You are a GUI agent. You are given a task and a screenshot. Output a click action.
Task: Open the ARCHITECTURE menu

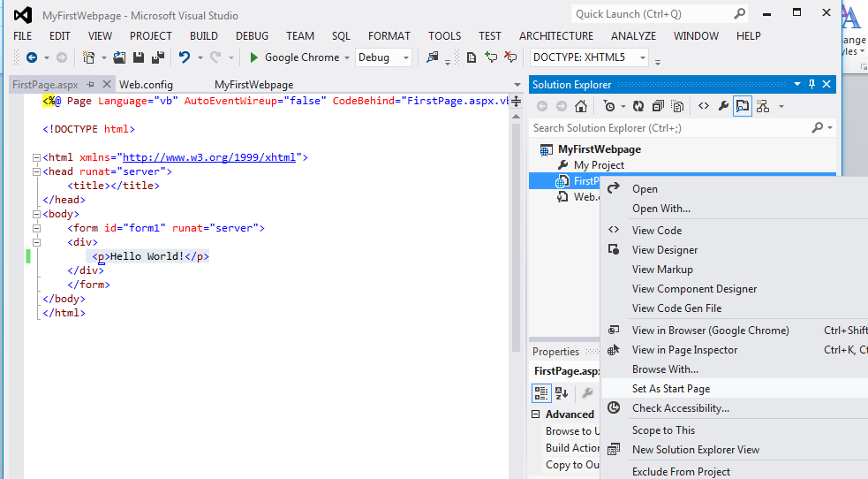pyautogui.click(x=555, y=36)
